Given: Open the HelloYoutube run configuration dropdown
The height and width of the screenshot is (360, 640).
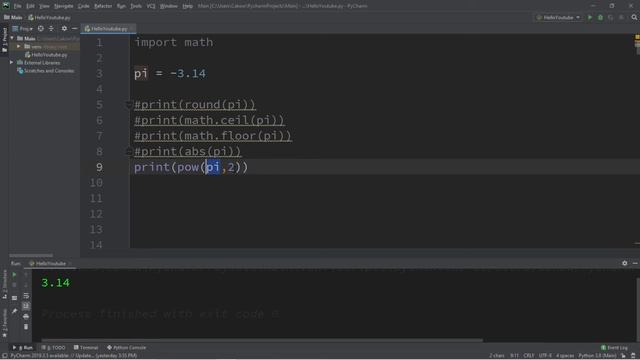Looking at the screenshot, I should tap(558, 18).
